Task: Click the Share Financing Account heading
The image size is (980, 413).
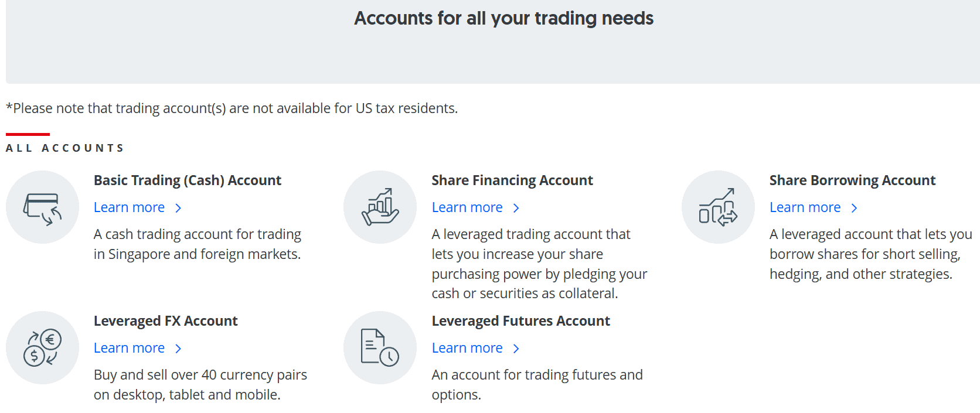Action: [x=512, y=180]
